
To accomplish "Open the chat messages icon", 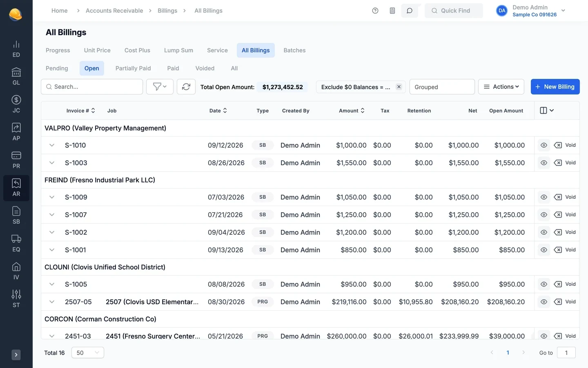I will click(x=410, y=11).
